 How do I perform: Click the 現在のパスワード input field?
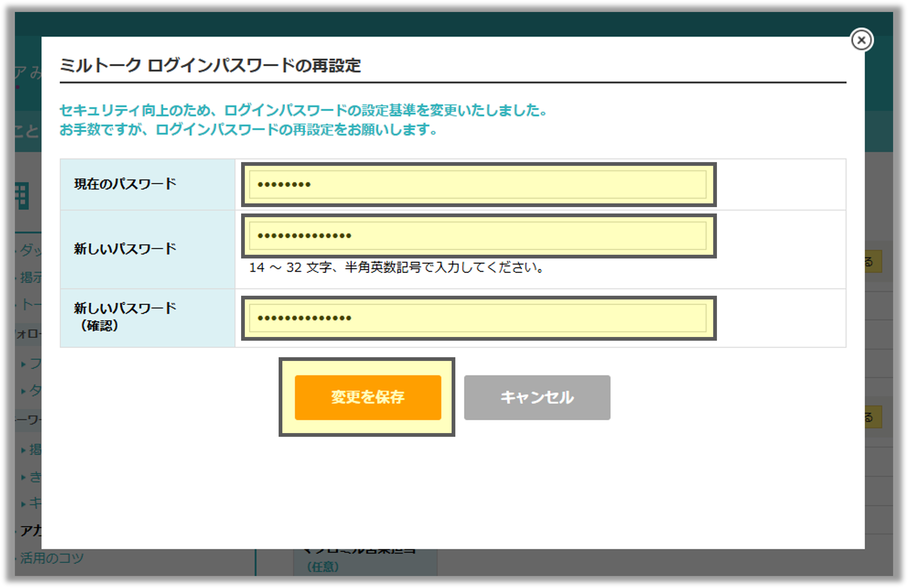click(x=478, y=184)
